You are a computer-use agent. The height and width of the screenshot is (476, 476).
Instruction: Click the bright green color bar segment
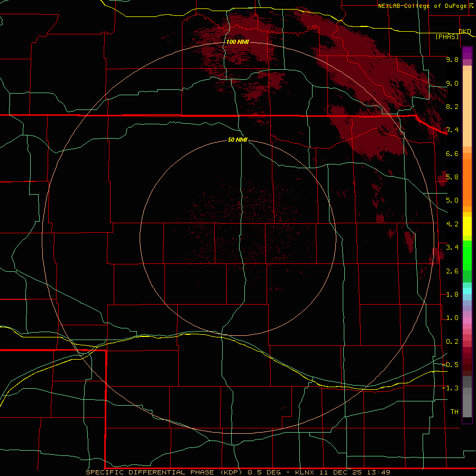point(467,255)
